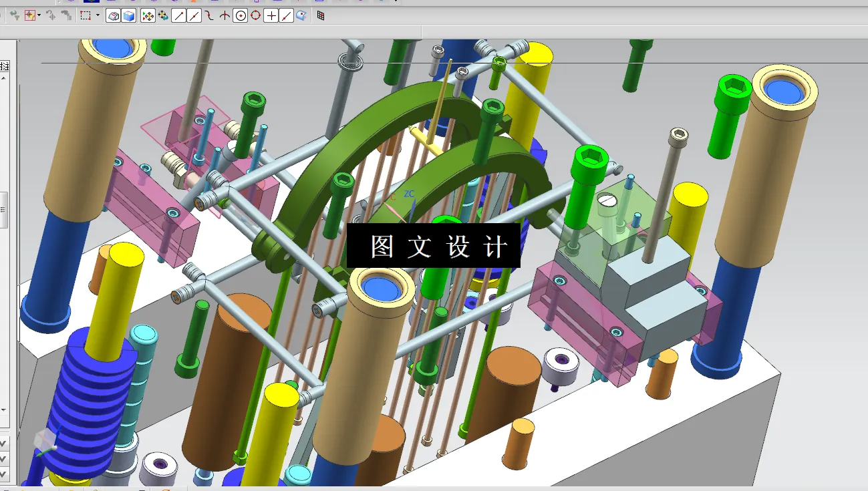Image resolution: width=868 pixels, height=491 pixels.
Task: Select the Shaded display cube icon
Action: pyautogui.click(x=112, y=15)
